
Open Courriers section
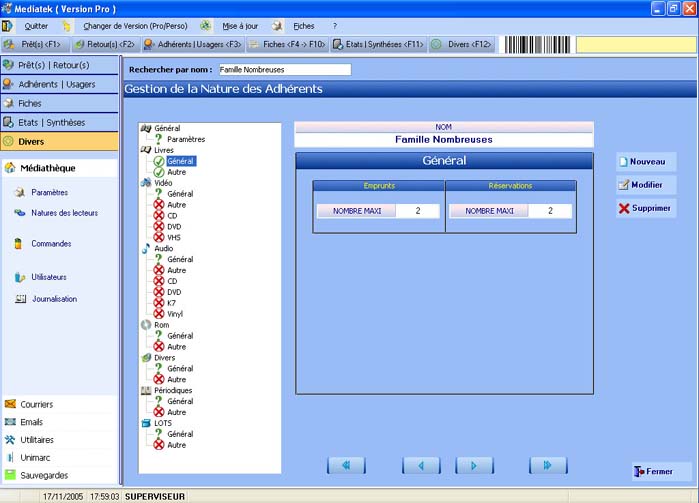point(37,404)
